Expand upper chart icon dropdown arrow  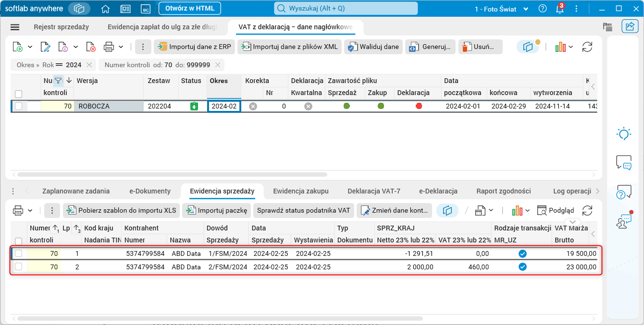570,47
